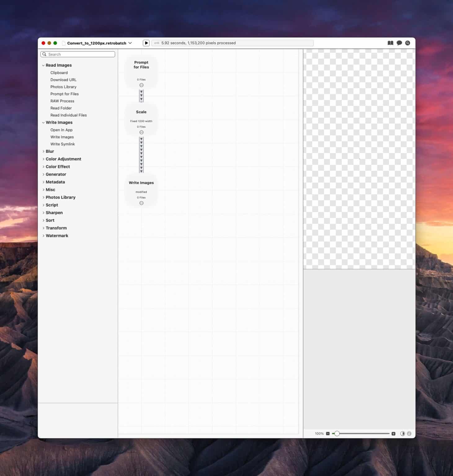Select the RAW Process node in the sidebar
453x476 pixels.
point(62,101)
